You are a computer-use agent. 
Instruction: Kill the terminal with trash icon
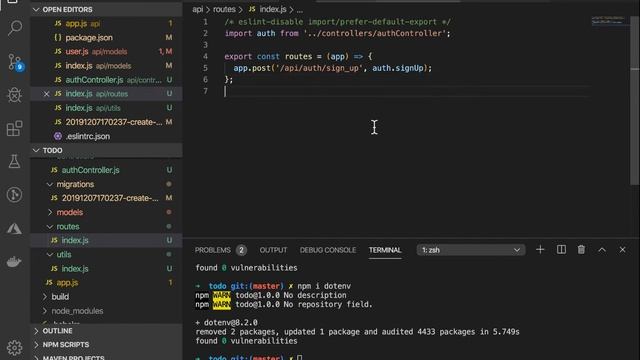click(x=581, y=250)
